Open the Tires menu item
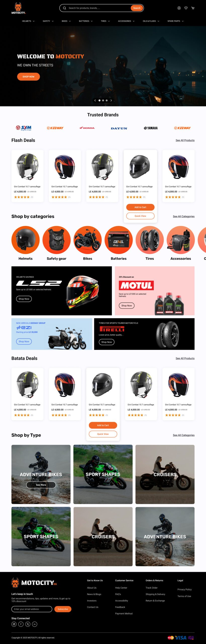Screen dimensions: 206x644 [x=105, y=21]
